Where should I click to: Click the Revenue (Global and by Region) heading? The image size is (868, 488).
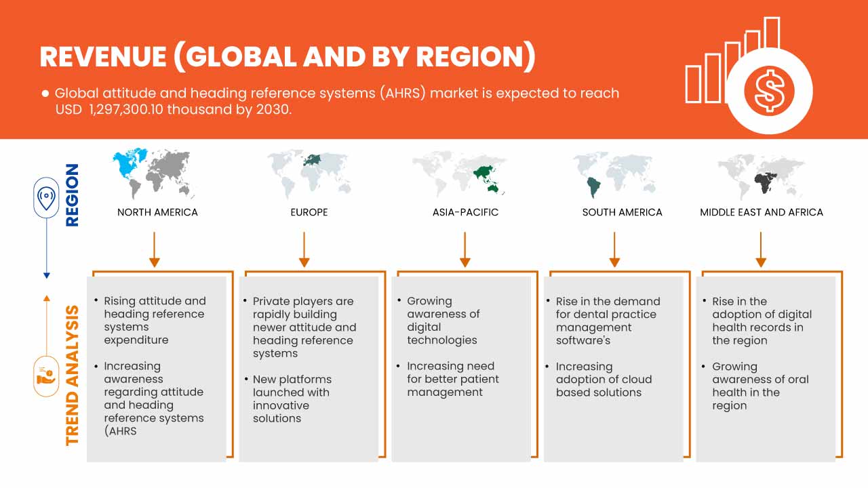coord(288,58)
